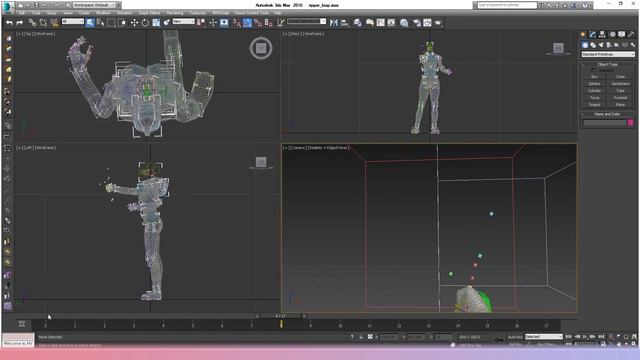Click the Plane primitive button
Image resolution: width=640 pixels, height=360 pixels.
[x=620, y=105]
